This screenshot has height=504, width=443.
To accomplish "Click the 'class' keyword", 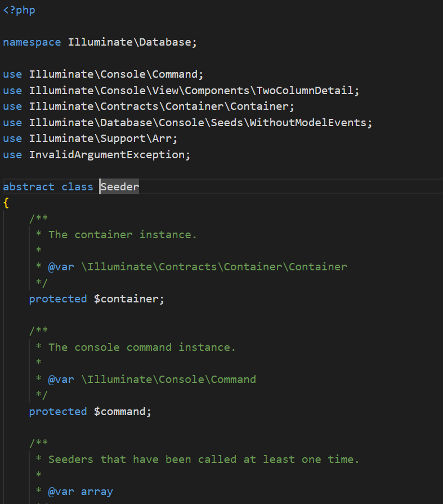I will (x=77, y=187).
